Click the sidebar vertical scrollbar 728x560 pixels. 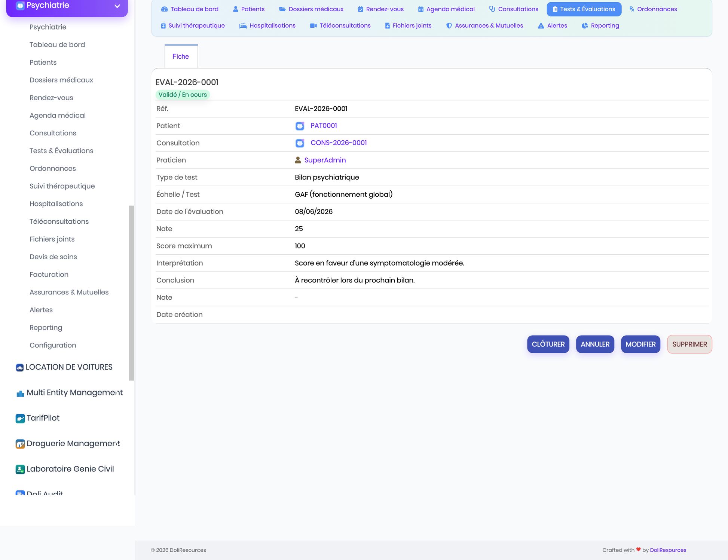click(131, 293)
